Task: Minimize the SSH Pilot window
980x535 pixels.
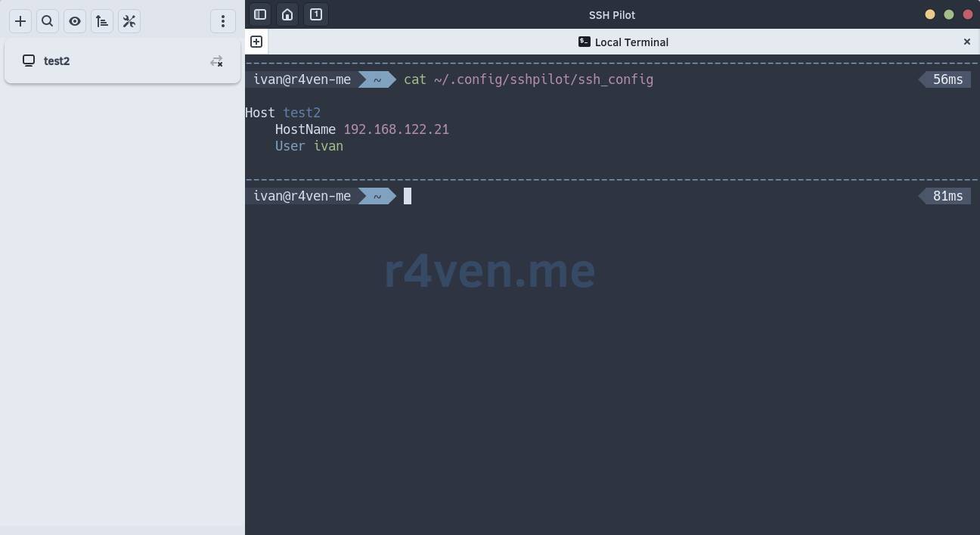Action: (x=930, y=14)
